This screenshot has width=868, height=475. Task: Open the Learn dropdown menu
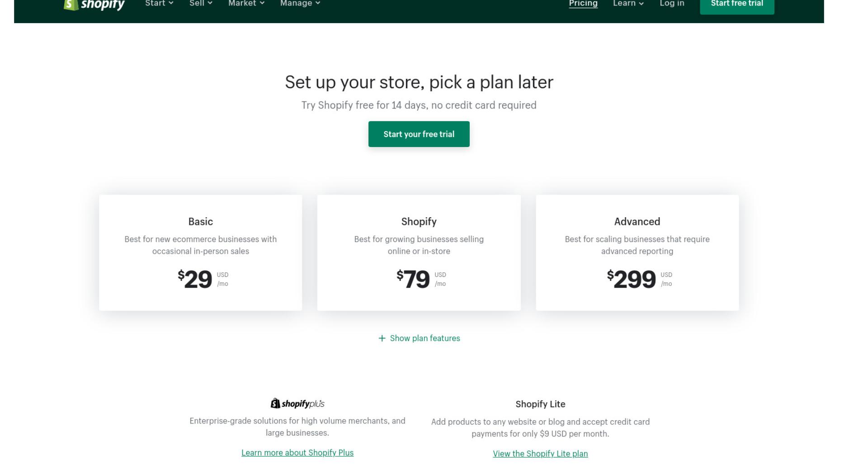(628, 4)
